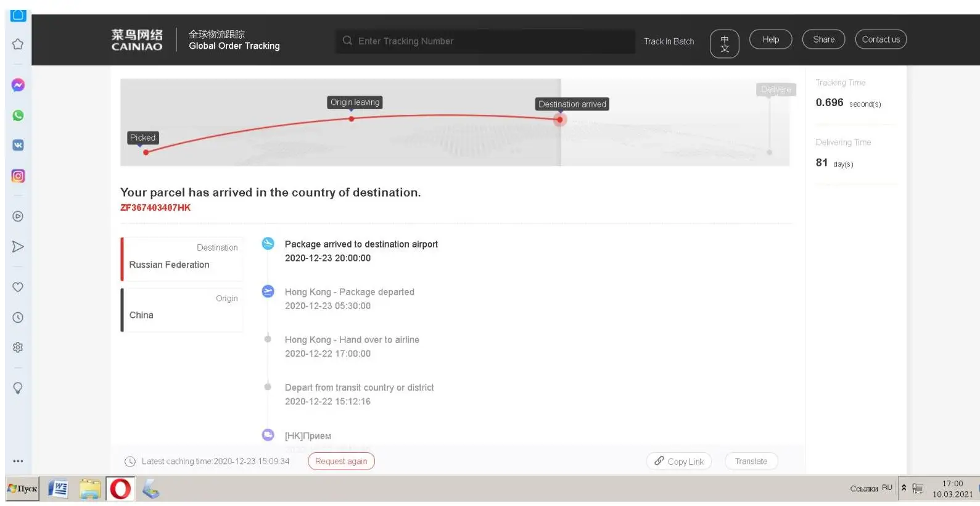Open the blue feather app in the taskbar
This screenshot has width=980, height=506.
[150, 489]
